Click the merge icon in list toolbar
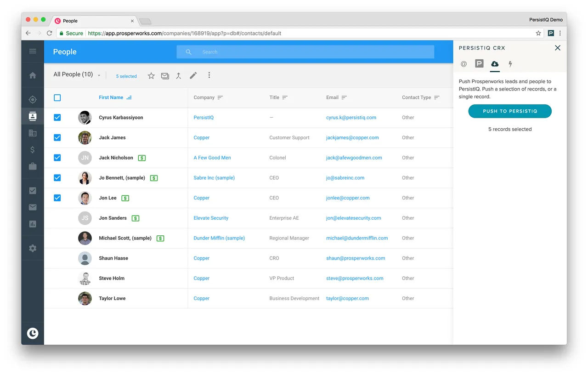Viewport: 588px width, 375px height. click(179, 76)
